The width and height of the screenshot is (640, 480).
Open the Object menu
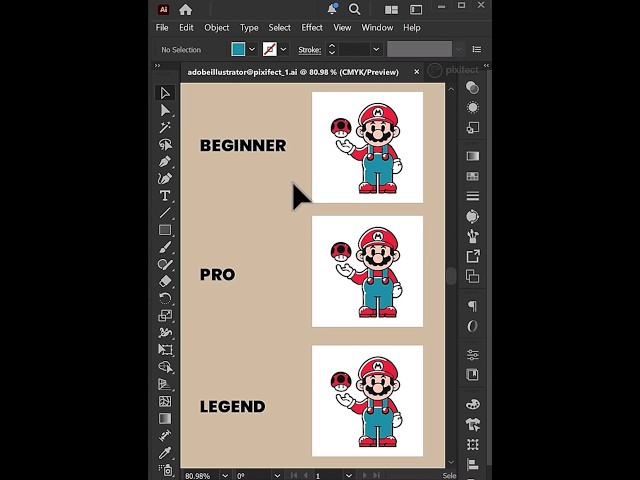click(x=216, y=27)
